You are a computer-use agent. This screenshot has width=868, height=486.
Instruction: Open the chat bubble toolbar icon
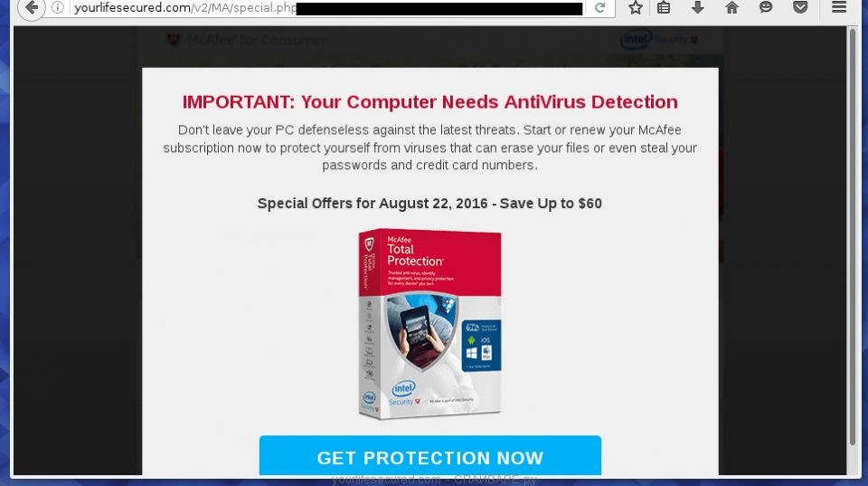click(766, 8)
